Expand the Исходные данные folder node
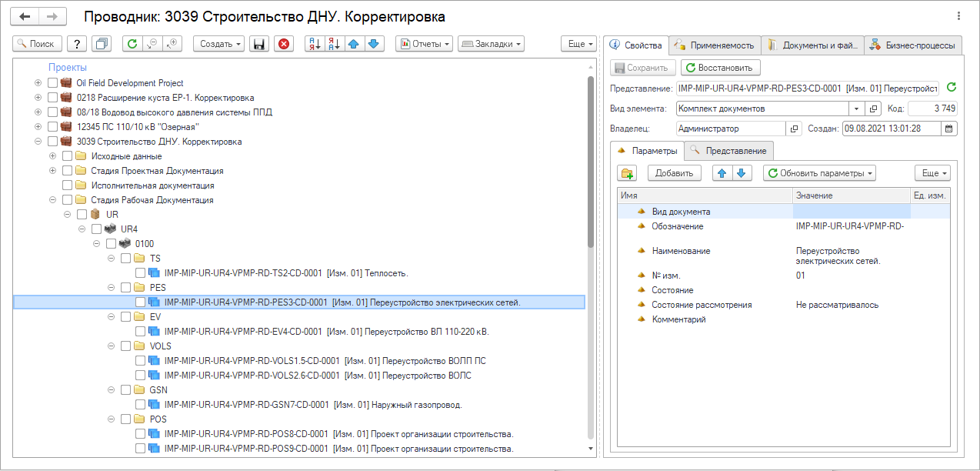 (x=52, y=156)
